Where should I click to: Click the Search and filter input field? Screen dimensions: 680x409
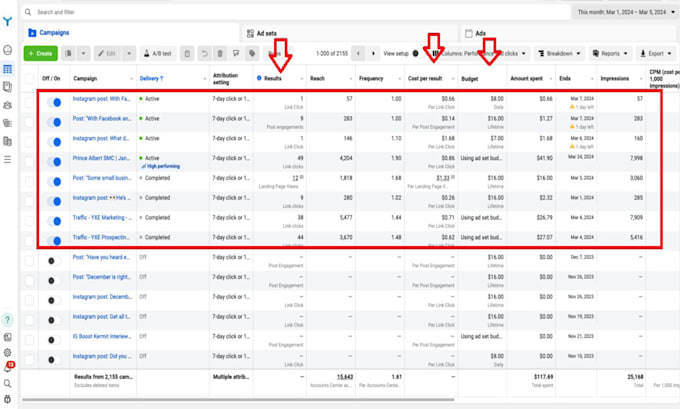click(296, 12)
